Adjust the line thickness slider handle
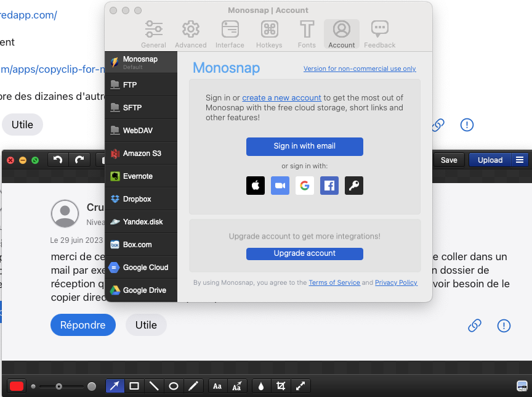 pyautogui.click(x=59, y=387)
